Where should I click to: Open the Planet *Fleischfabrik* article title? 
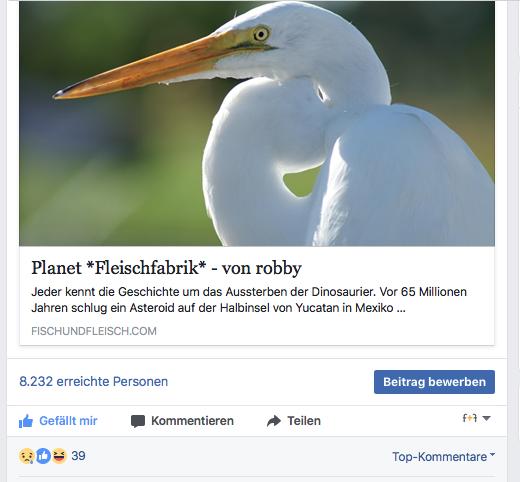point(167,268)
